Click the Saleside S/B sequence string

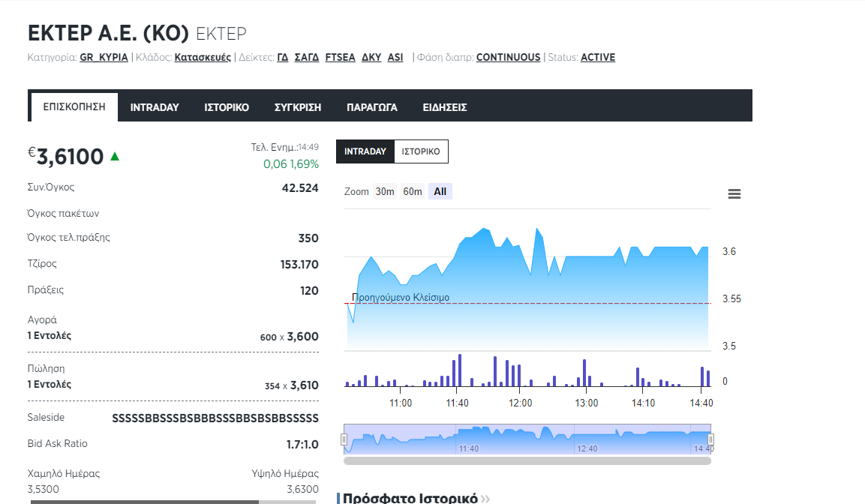point(215,418)
